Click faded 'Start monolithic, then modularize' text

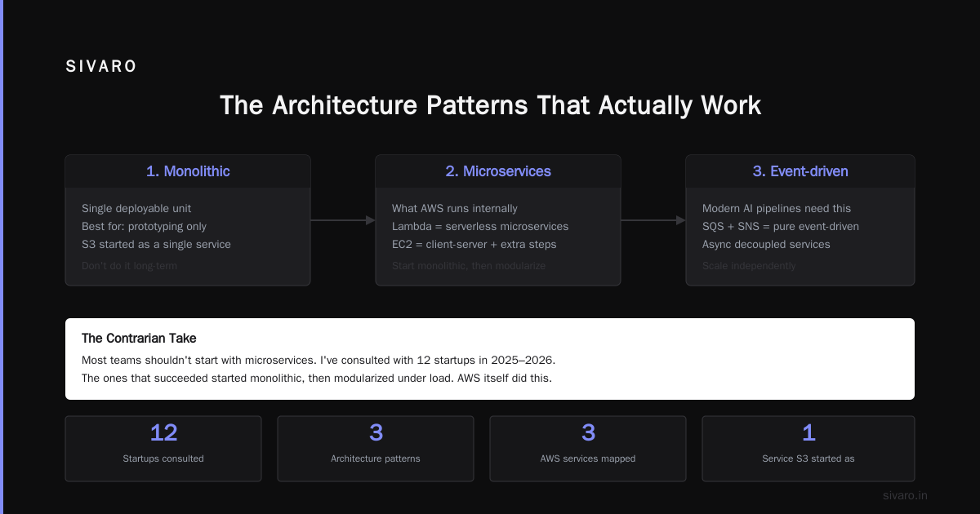(x=469, y=265)
